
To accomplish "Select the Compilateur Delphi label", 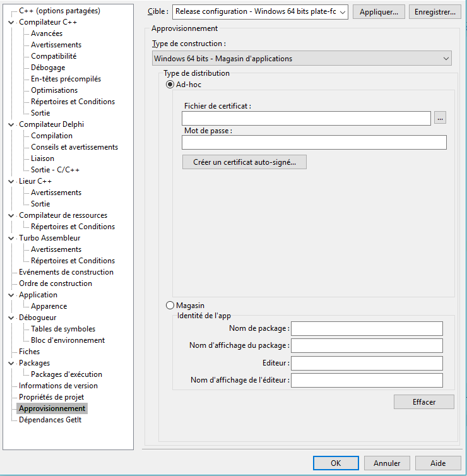I will click(x=51, y=124).
